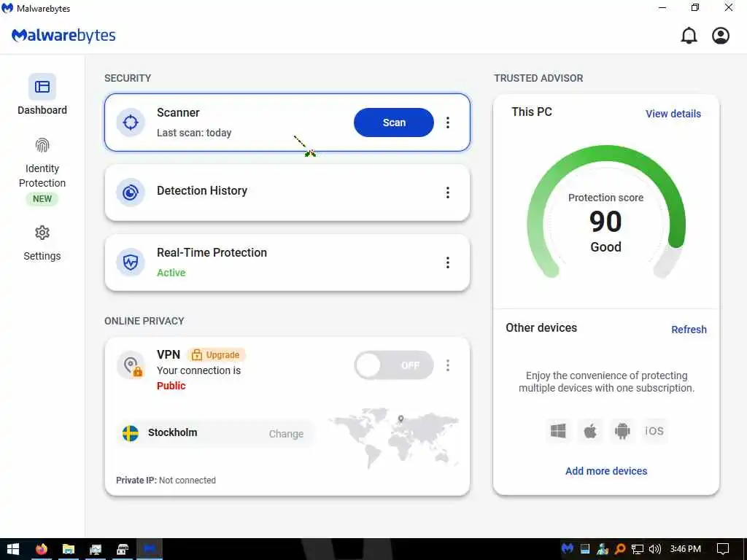Image resolution: width=747 pixels, height=560 pixels.
Task: Start a scan with Scan button
Action: click(394, 122)
